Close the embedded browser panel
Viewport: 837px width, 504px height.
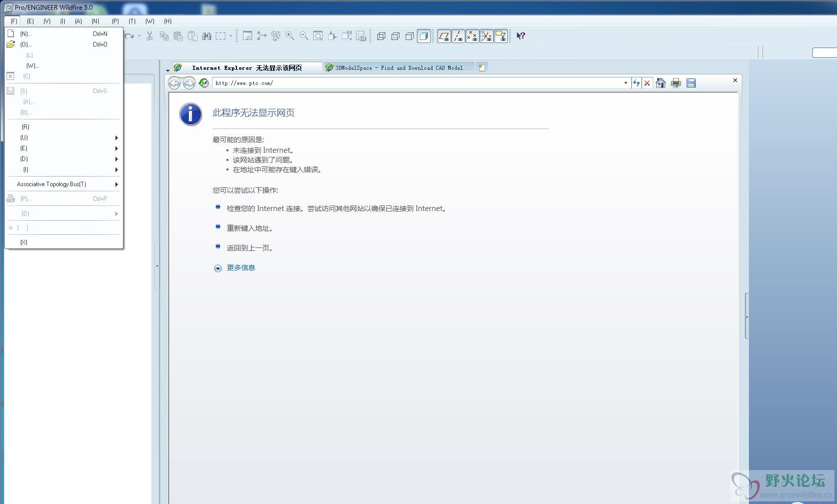click(x=735, y=80)
